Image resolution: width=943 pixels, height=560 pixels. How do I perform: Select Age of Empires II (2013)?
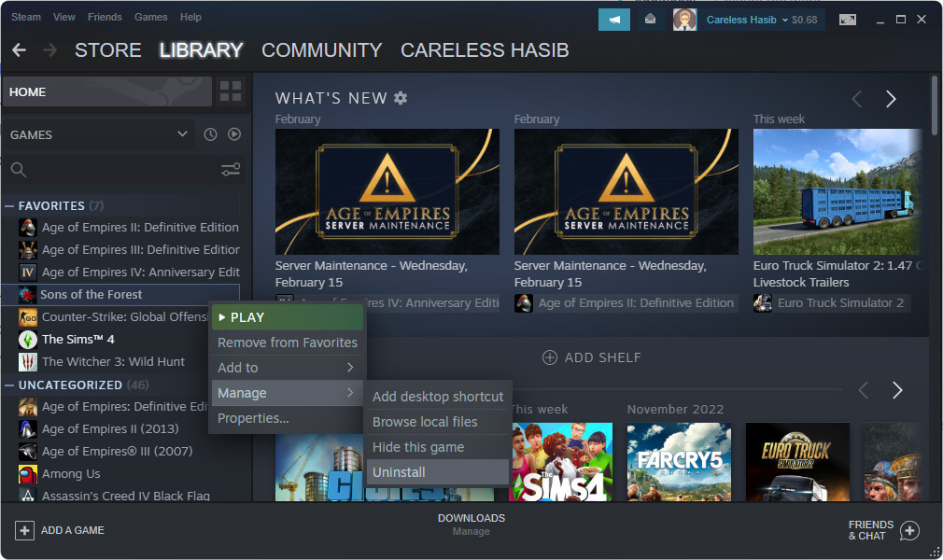coord(110,429)
